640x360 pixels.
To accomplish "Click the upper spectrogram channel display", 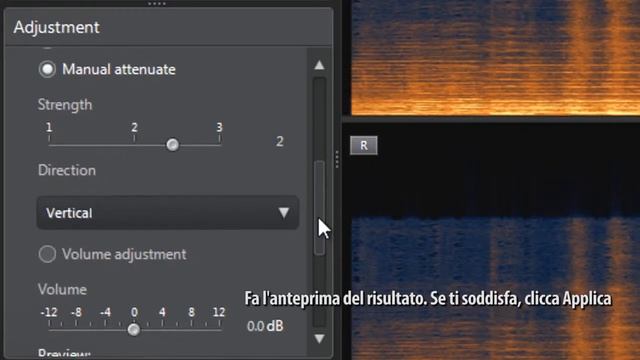I will [x=496, y=58].
